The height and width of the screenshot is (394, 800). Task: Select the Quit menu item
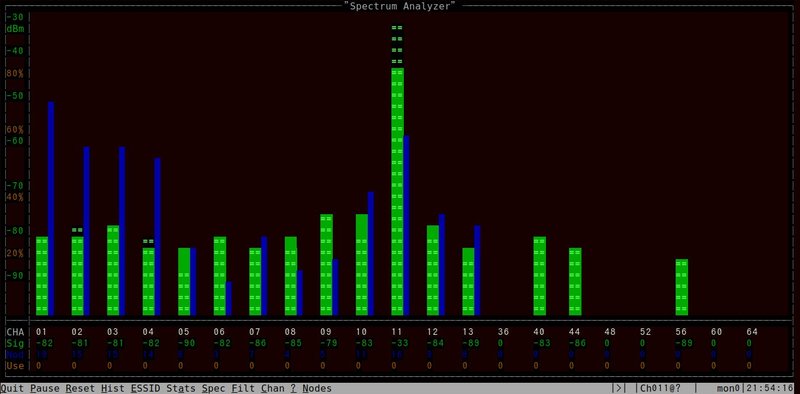pos(13,388)
